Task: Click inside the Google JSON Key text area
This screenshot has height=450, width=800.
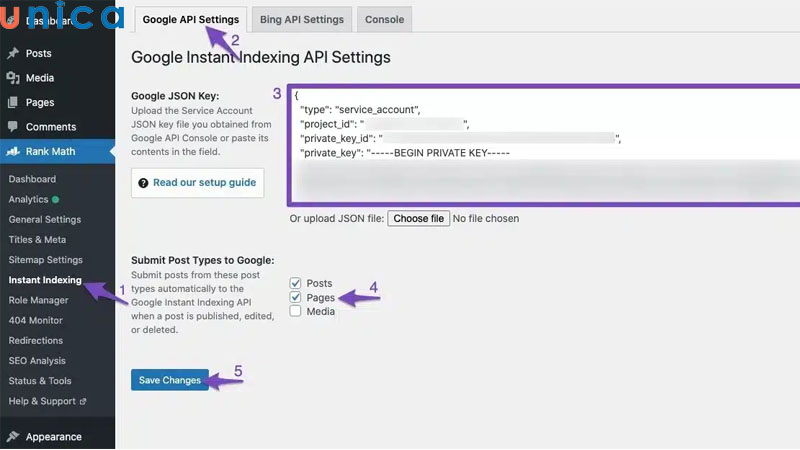Action: (x=544, y=145)
